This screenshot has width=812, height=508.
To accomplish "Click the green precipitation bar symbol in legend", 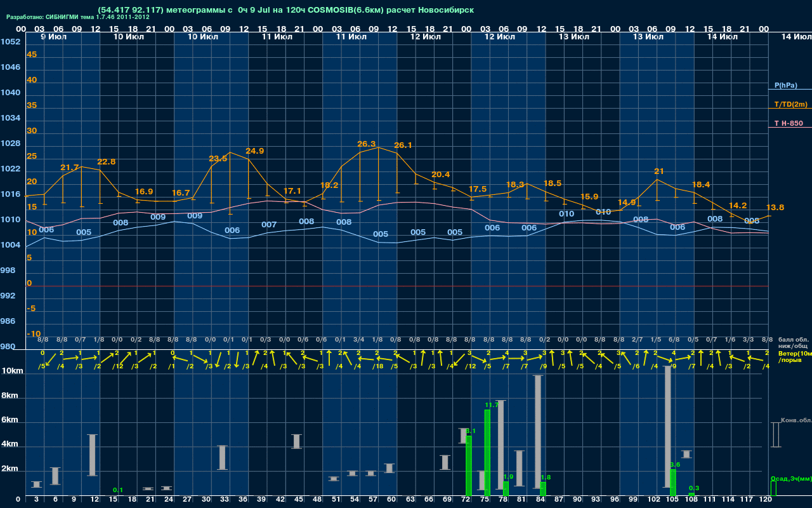I will point(773,488).
